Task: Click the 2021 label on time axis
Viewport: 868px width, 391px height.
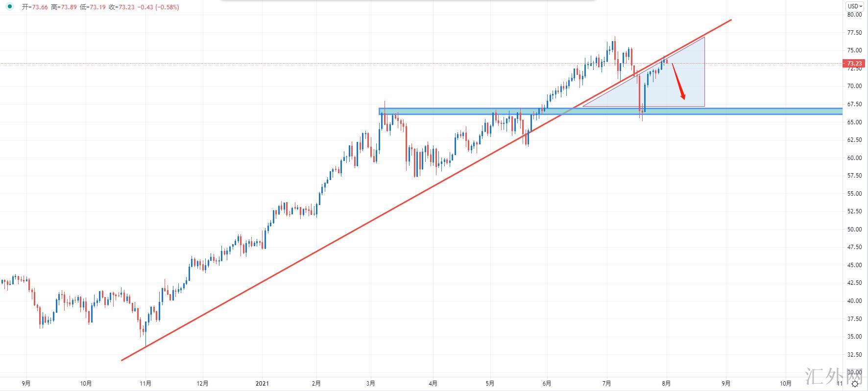Action: (263, 384)
